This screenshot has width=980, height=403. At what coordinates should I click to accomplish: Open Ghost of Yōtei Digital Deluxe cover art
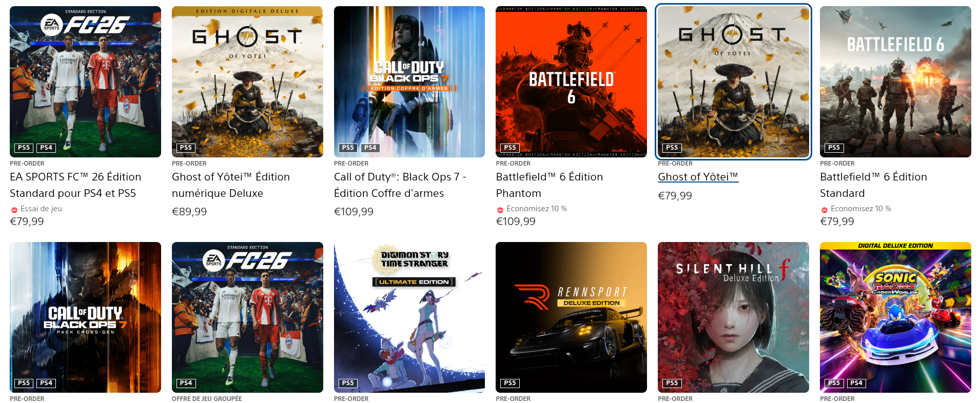247,82
